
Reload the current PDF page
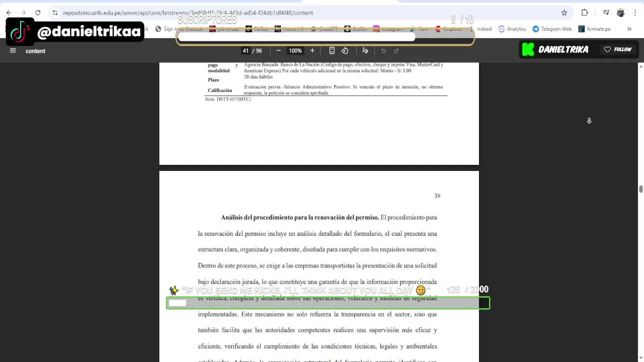pos(38,13)
